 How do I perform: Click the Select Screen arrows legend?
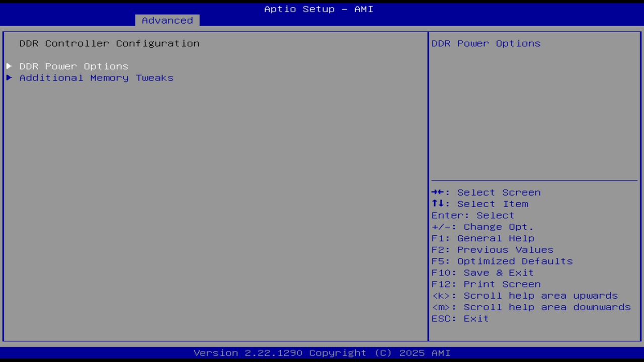click(x=486, y=192)
